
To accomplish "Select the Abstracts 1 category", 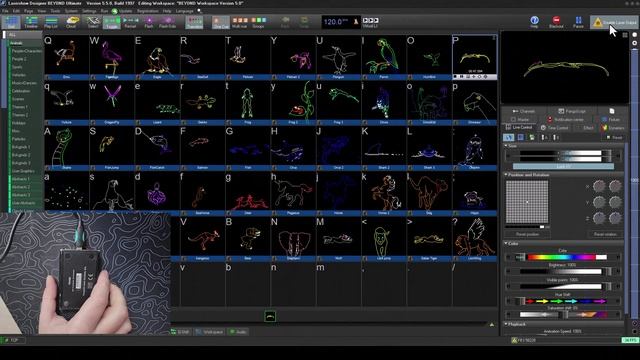I will (x=25, y=179).
